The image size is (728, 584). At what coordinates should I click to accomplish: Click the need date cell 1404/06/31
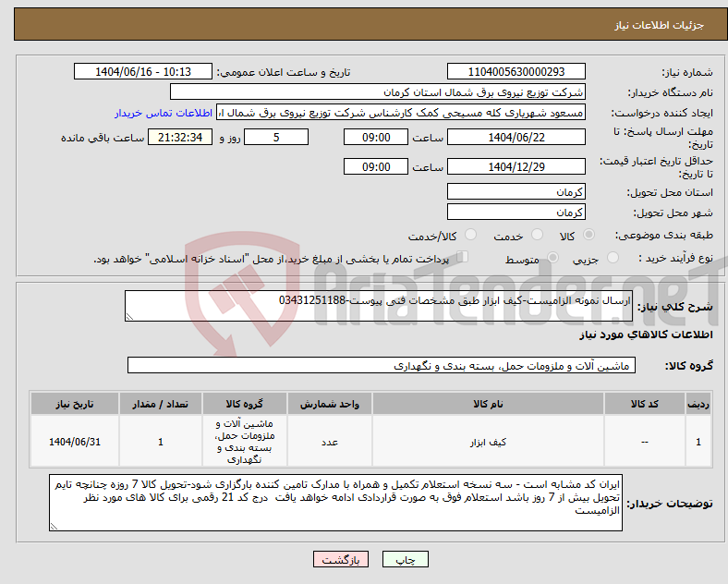pos(75,442)
